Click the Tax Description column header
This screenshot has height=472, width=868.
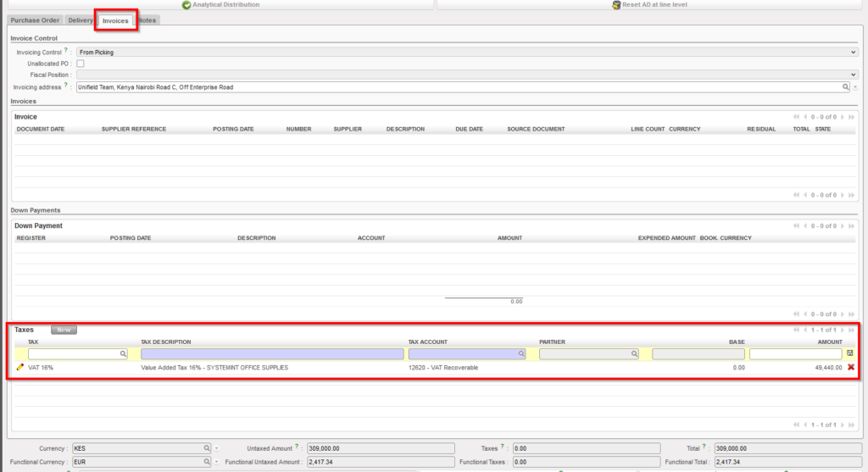point(166,342)
